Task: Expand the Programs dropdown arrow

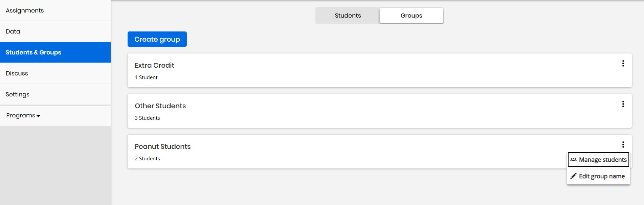Action: [38, 116]
